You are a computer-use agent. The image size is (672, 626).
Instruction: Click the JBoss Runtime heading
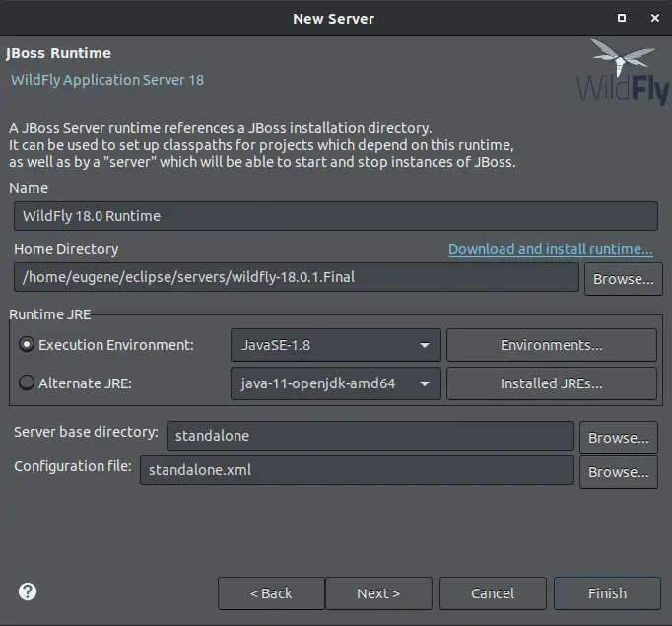click(58, 53)
